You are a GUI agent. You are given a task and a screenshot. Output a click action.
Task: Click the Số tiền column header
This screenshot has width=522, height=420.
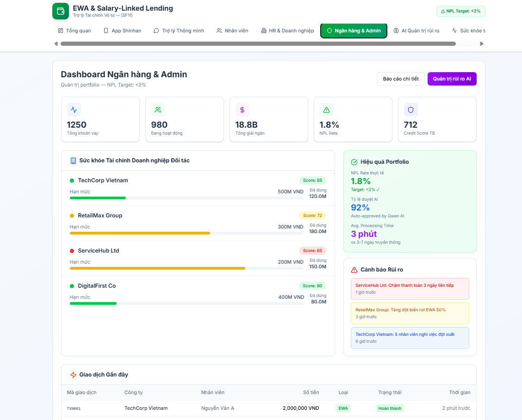(311, 393)
